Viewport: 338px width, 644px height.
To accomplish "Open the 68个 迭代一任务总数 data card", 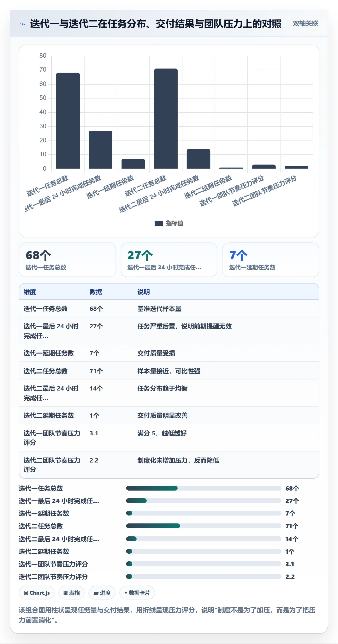I will coord(67,260).
